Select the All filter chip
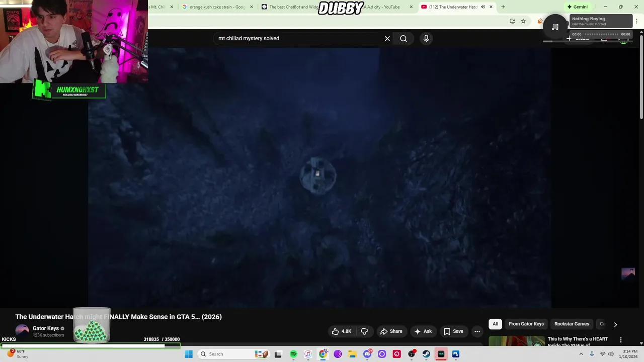Viewport: 644px width, 362px height. click(495, 324)
